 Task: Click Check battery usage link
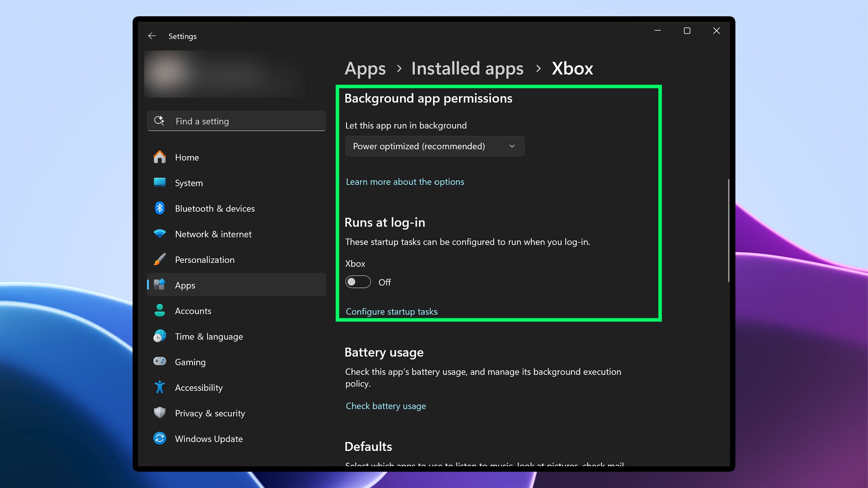(386, 406)
